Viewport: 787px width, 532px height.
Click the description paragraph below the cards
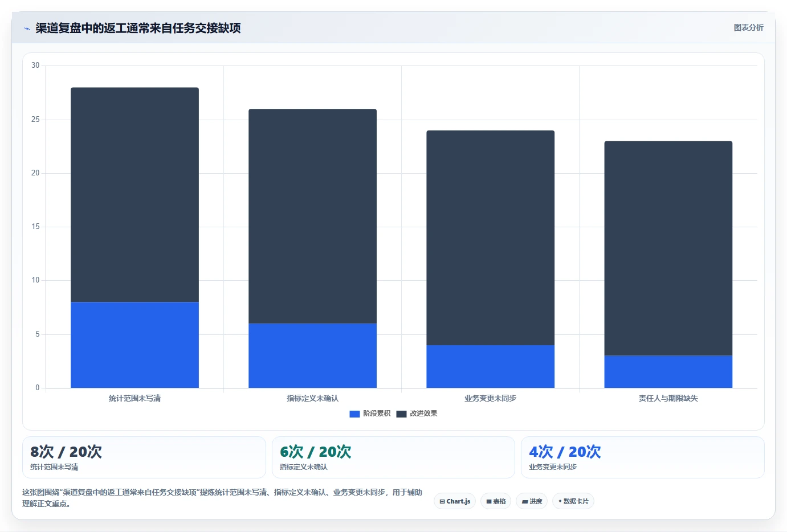tap(222, 498)
